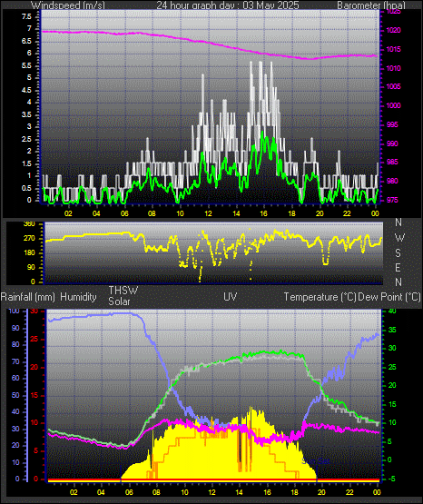Click hour 16 under the windspeed graph
This screenshot has width=423, height=504.
tap(264, 213)
